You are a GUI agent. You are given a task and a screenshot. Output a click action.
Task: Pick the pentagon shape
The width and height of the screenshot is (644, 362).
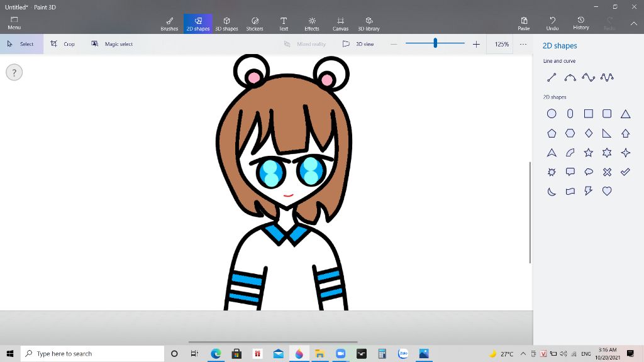(x=552, y=133)
